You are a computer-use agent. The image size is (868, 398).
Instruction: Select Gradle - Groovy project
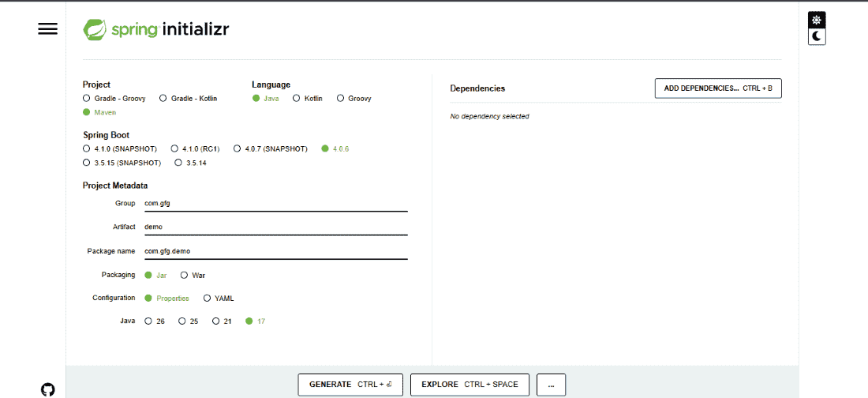114,99
